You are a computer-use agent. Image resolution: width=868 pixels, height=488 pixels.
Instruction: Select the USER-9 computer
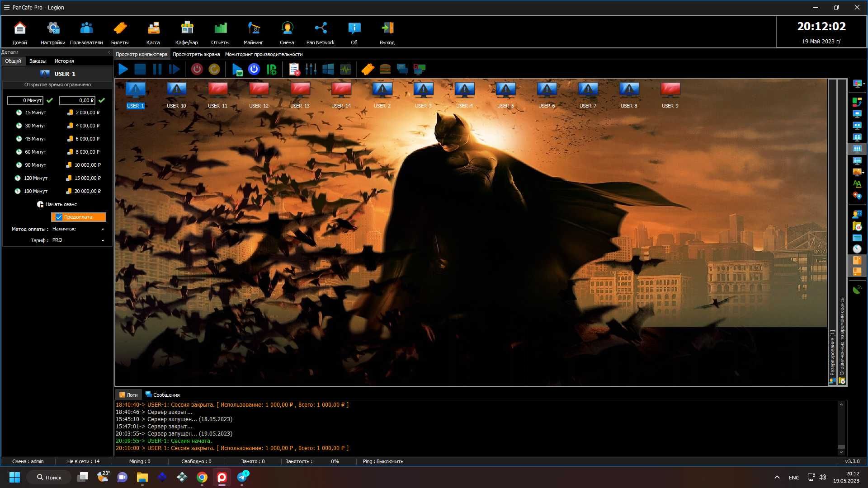pyautogui.click(x=670, y=95)
